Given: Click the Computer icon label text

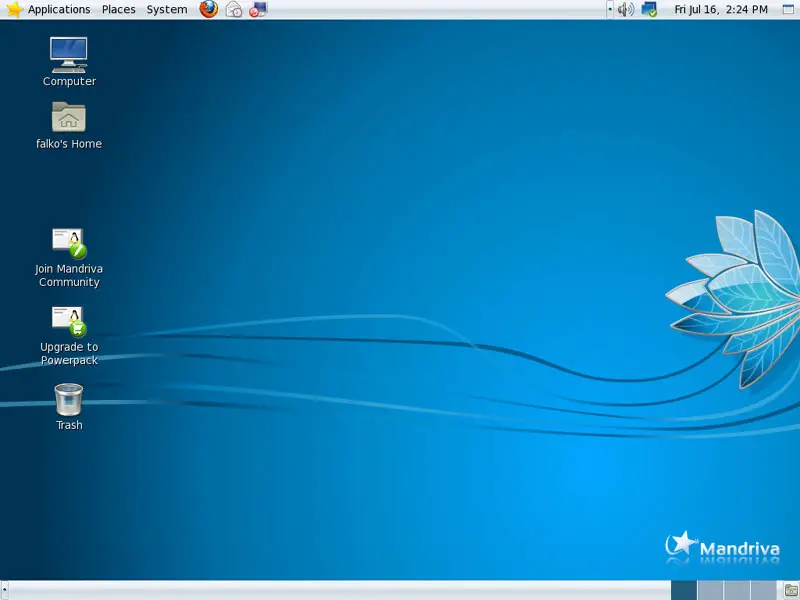Looking at the screenshot, I should click(69, 81).
